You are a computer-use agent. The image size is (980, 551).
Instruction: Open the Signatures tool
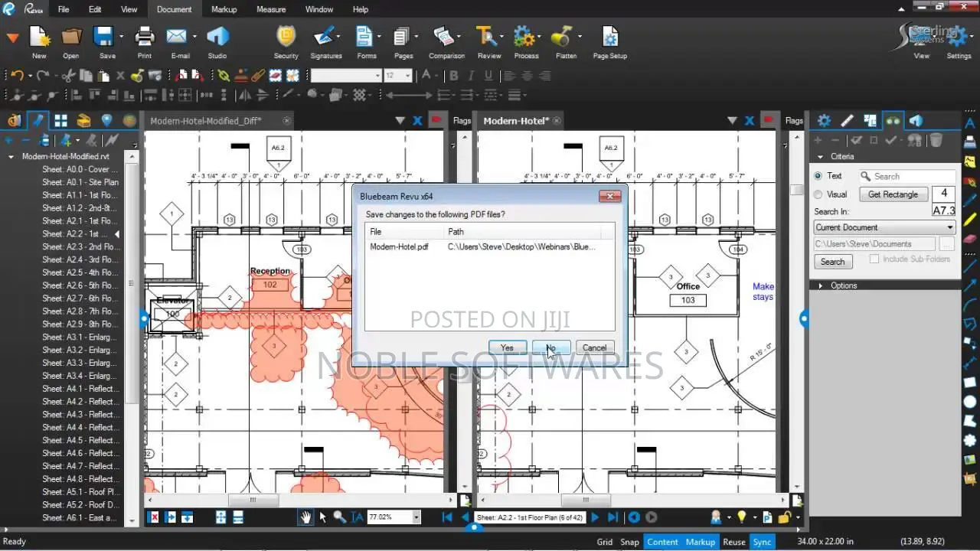[326, 41]
